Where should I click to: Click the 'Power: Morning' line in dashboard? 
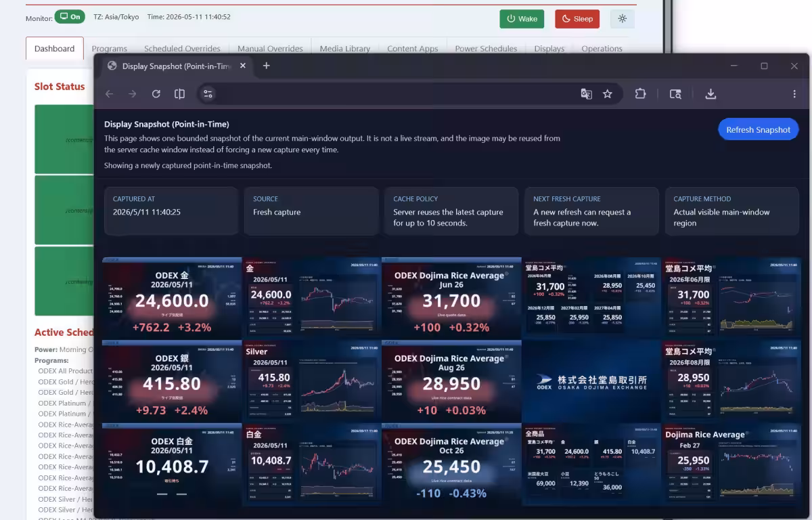(x=64, y=349)
